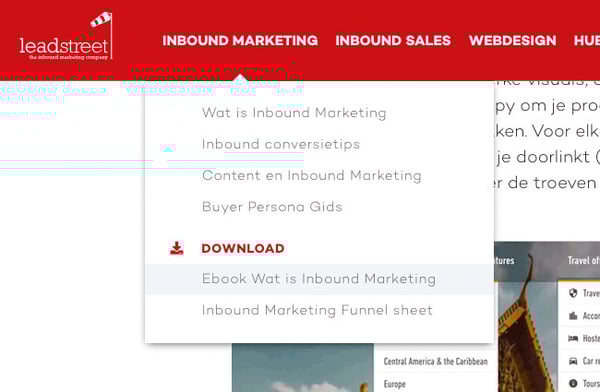Click the download icon beside DOWNLOAD

(176, 248)
